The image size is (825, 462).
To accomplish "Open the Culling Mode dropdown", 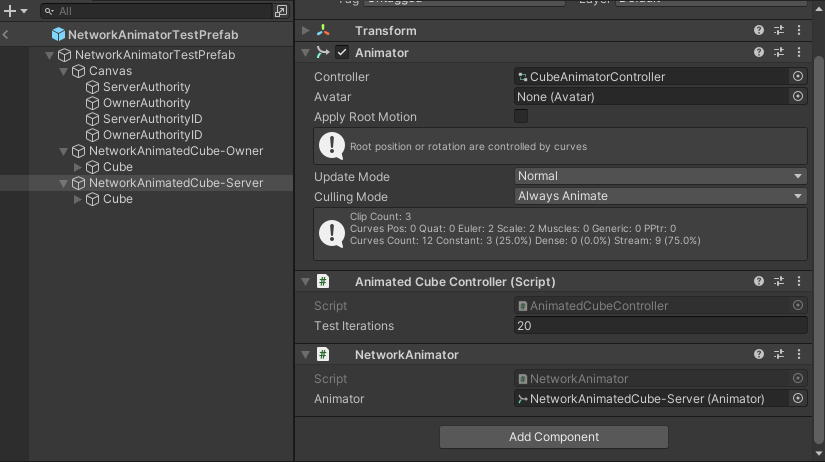I will point(660,196).
